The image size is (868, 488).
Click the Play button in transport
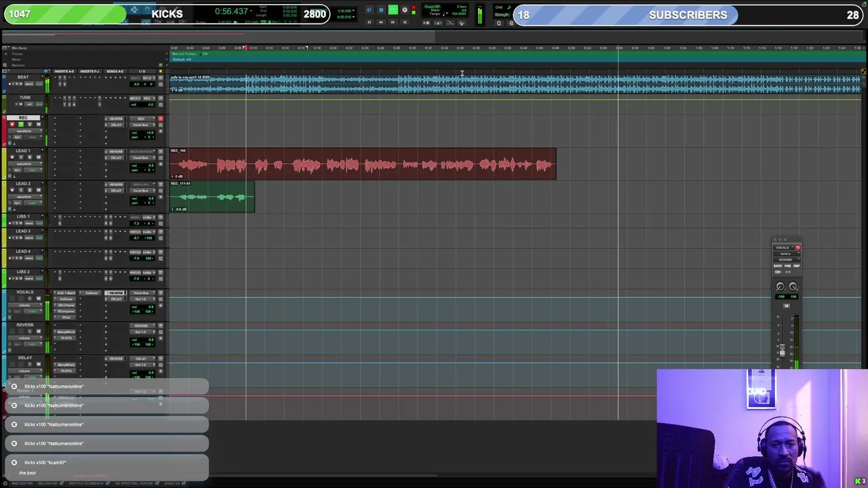(x=393, y=10)
